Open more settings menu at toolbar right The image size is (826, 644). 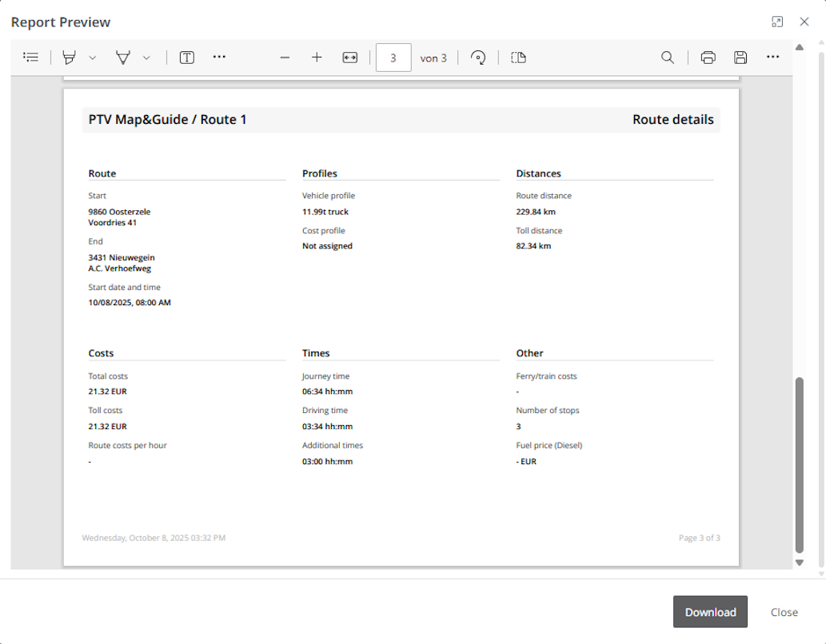point(772,58)
